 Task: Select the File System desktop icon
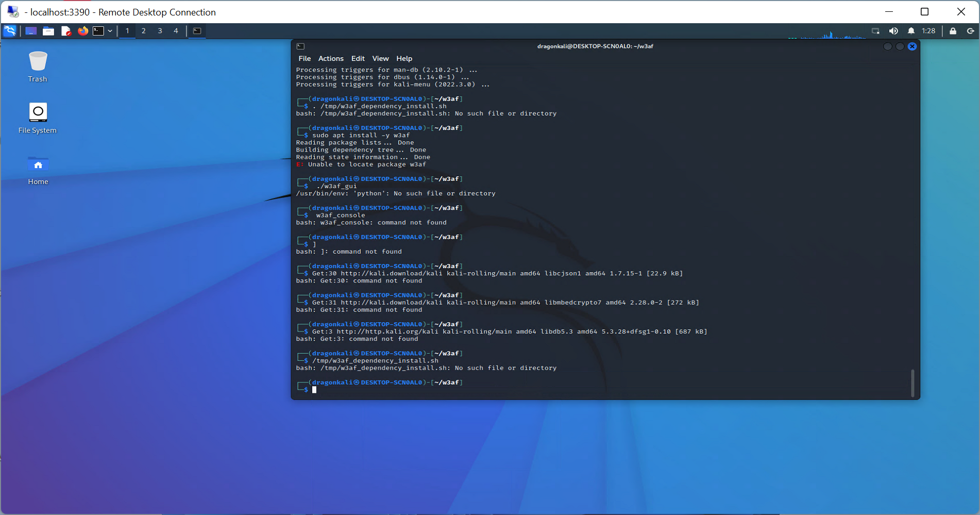[38, 118]
